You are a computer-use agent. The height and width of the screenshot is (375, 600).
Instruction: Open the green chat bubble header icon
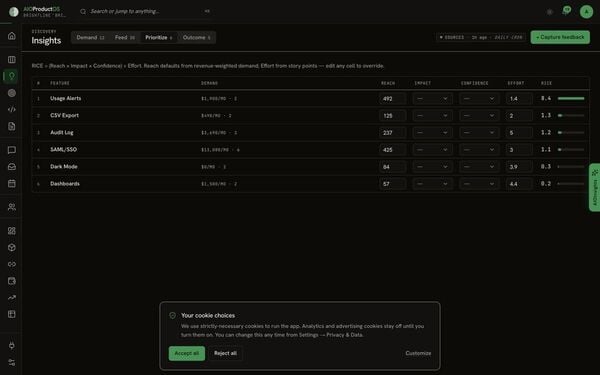pyautogui.click(x=567, y=10)
